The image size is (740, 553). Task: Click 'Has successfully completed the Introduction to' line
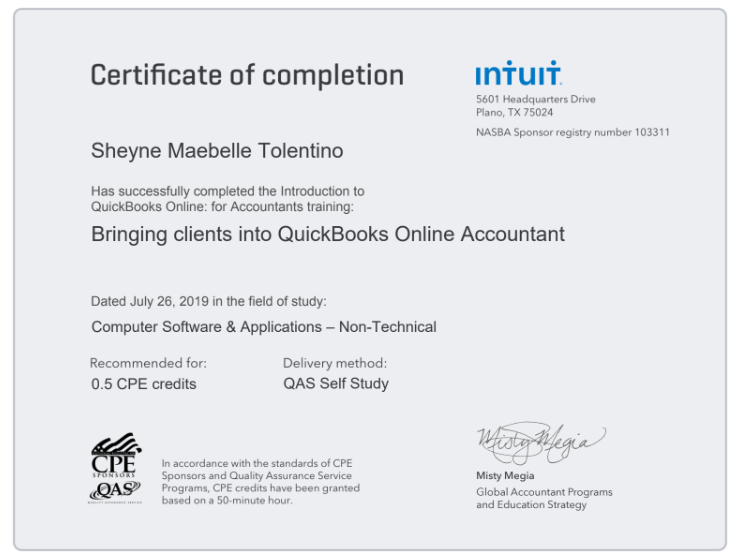click(227, 191)
